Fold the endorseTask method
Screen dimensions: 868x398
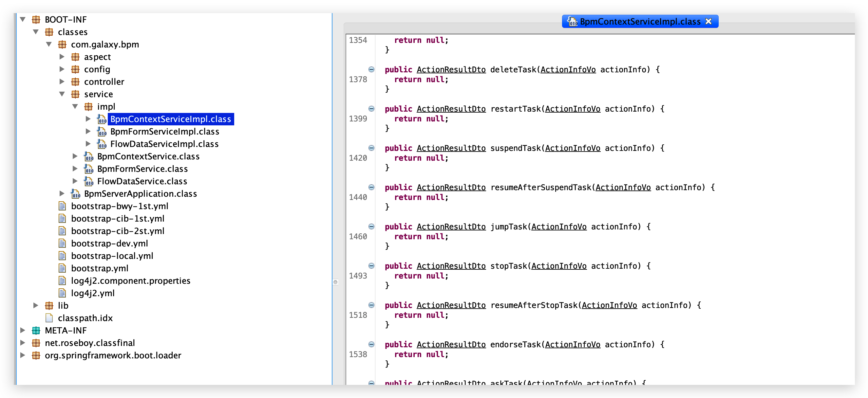click(371, 345)
